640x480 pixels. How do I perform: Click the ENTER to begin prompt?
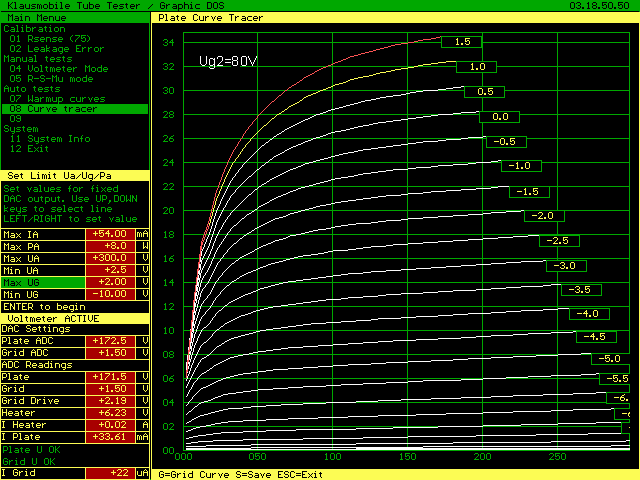[44, 306]
